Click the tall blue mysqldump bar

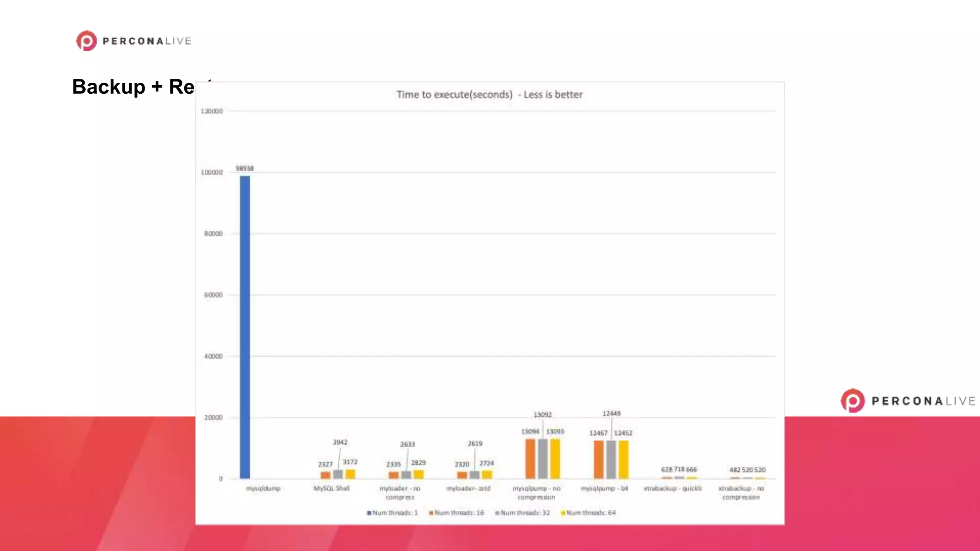pyautogui.click(x=245, y=327)
